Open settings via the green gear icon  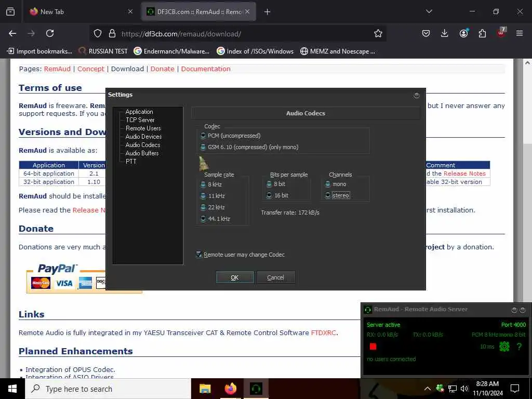[x=504, y=347]
